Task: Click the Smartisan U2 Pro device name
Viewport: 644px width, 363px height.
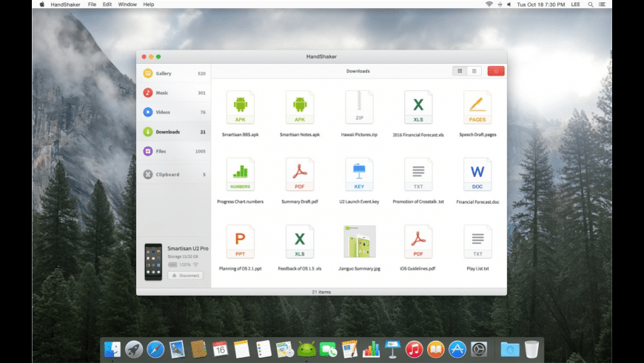Action: coord(188,248)
